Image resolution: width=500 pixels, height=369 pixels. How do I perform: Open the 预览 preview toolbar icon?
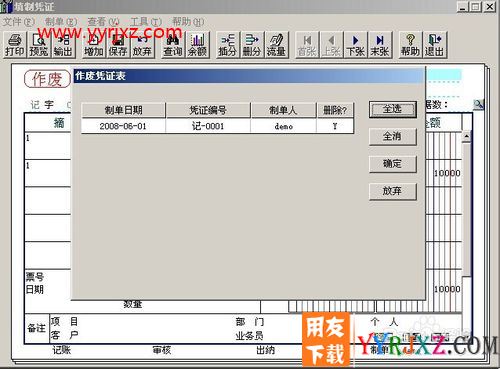(39, 45)
